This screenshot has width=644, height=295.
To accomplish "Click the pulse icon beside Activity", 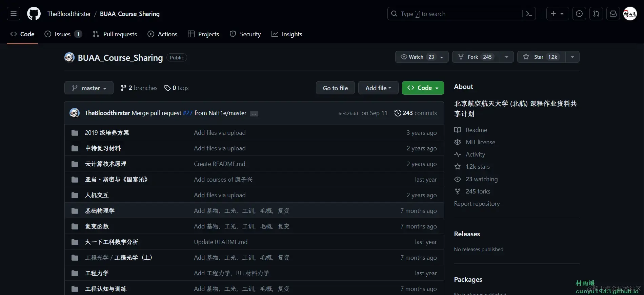I will [x=458, y=154].
